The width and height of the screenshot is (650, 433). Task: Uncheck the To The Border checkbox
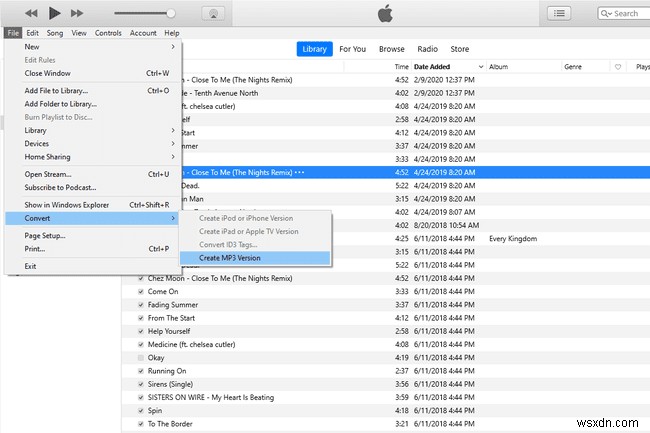click(x=141, y=424)
